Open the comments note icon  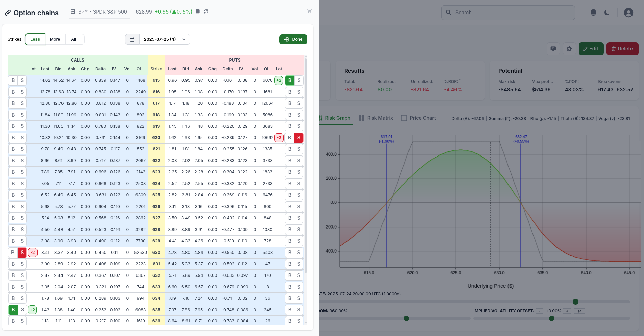[553, 49]
